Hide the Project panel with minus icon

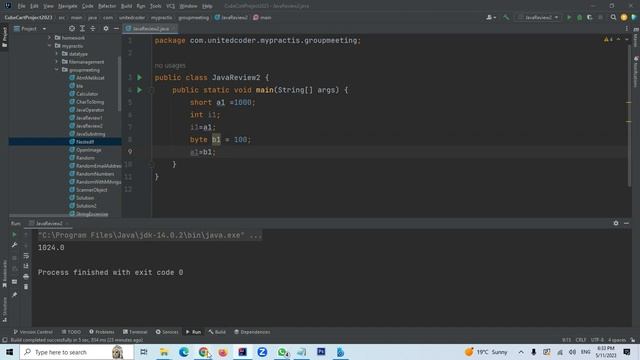pyautogui.click(x=116, y=29)
